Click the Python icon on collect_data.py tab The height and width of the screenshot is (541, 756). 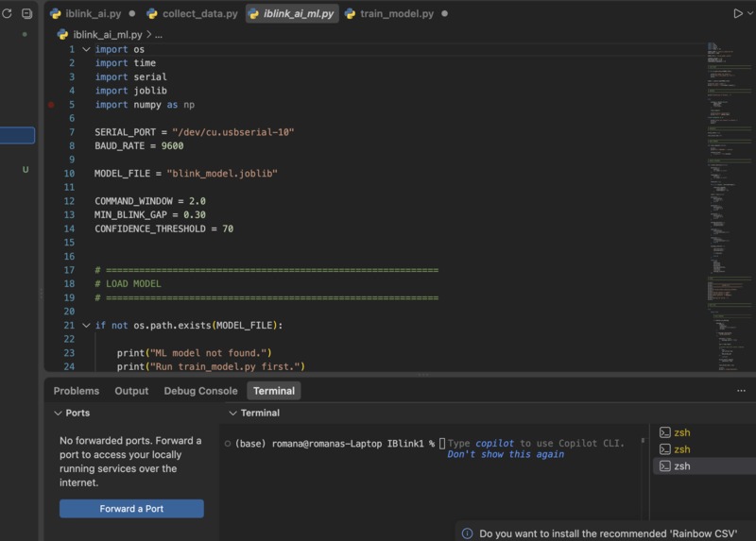pos(152,13)
